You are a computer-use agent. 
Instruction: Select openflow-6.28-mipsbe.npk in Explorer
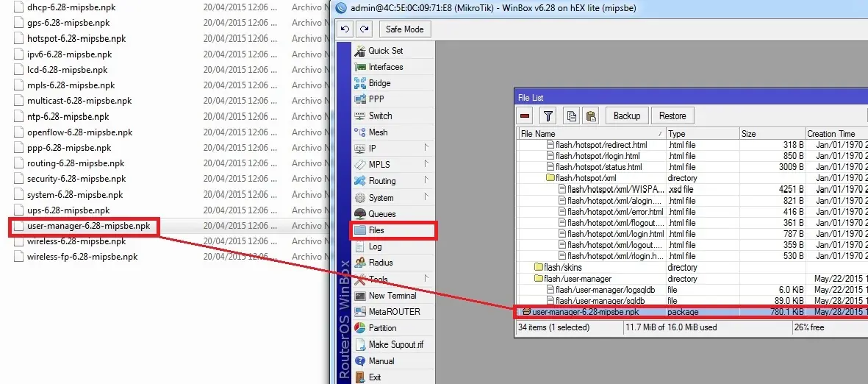pos(79,132)
